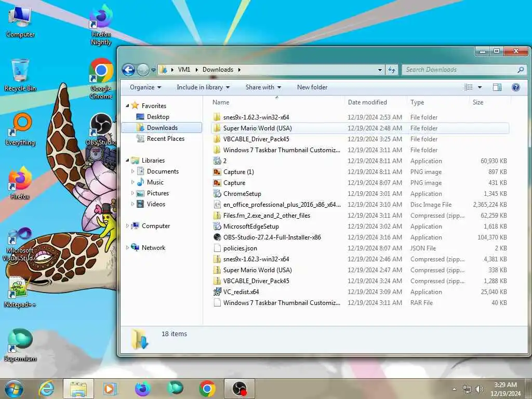Launch Firefox Nightly from the desktop
Viewport: 532px width, 399px height.
tap(101, 25)
